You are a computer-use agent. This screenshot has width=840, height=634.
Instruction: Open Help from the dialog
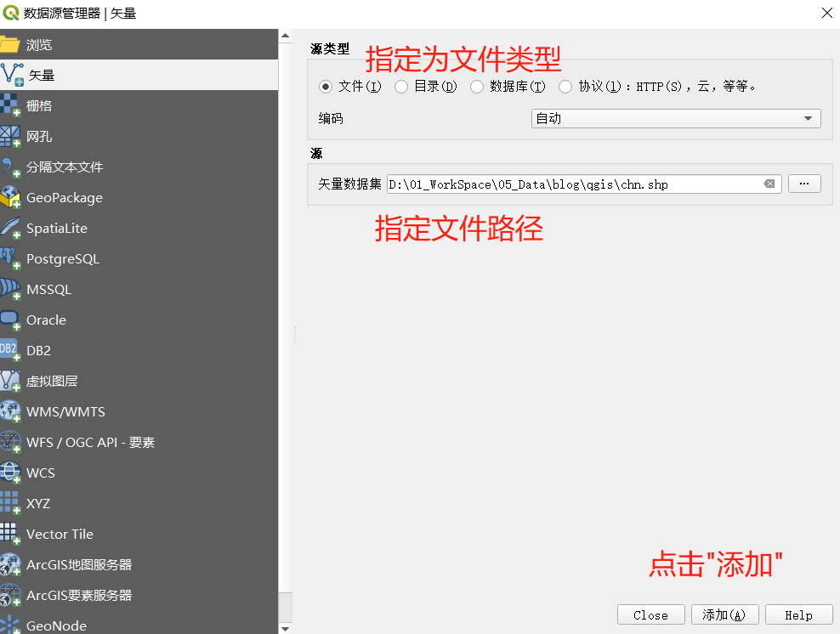click(798, 614)
